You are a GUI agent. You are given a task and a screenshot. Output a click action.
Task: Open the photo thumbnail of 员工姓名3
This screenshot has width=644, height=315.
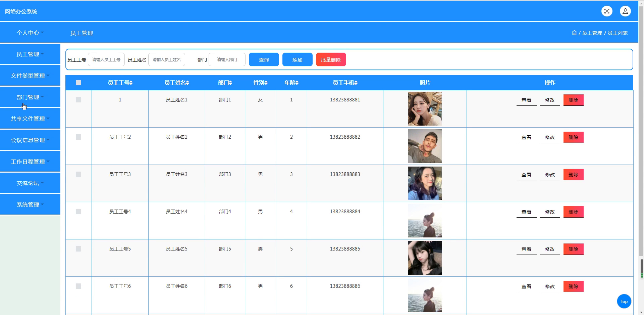[x=425, y=183]
